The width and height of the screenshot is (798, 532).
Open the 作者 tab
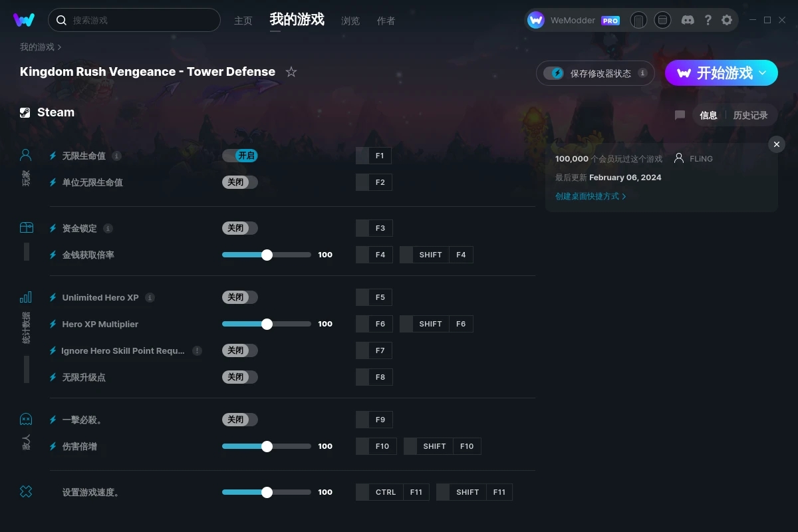[386, 21]
